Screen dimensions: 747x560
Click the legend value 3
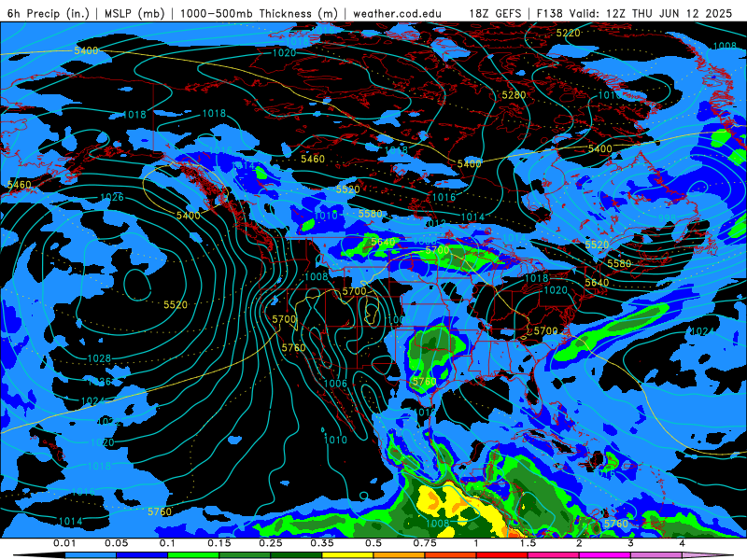630,543
